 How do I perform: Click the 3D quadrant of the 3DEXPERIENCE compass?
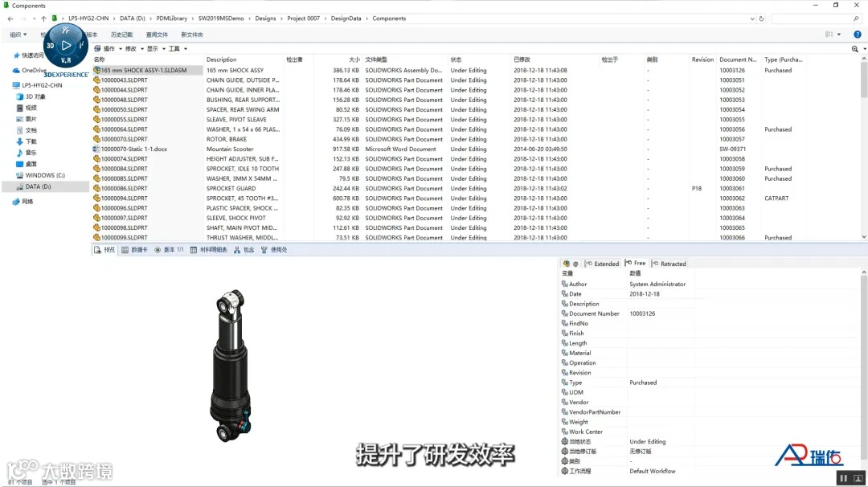51,46
